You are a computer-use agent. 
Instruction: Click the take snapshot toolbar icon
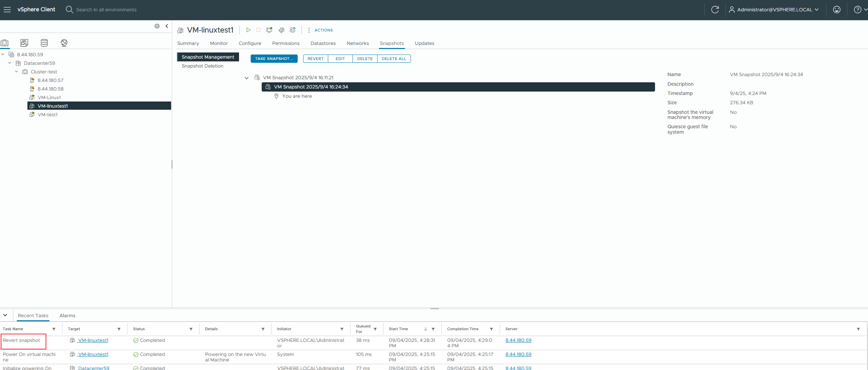coord(293,30)
